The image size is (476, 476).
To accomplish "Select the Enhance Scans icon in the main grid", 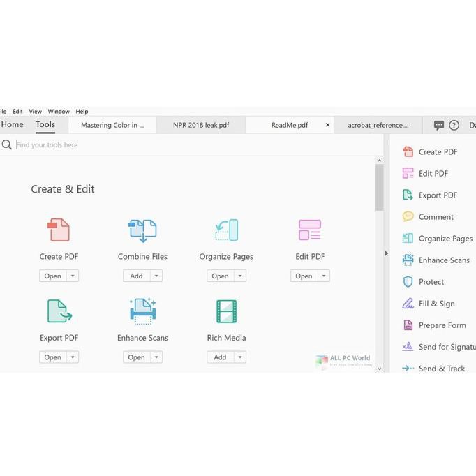I will pyautogui.click(x=142, y=311).
